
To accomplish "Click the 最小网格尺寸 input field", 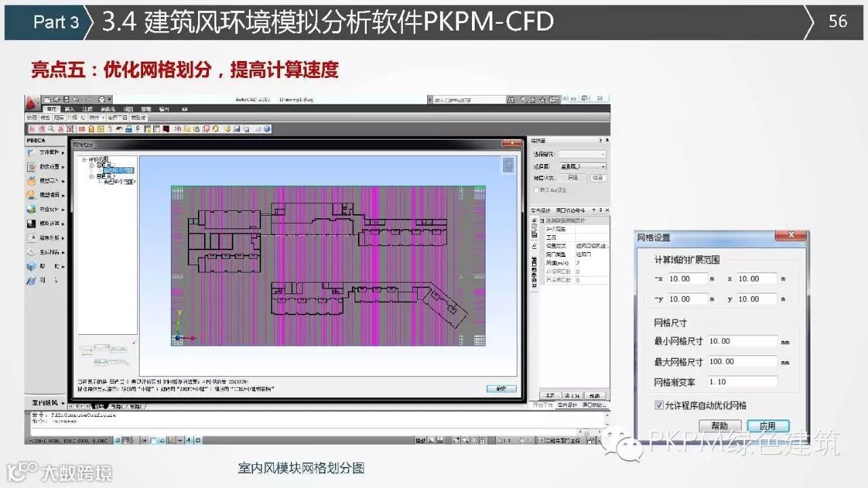I will 742,341.
